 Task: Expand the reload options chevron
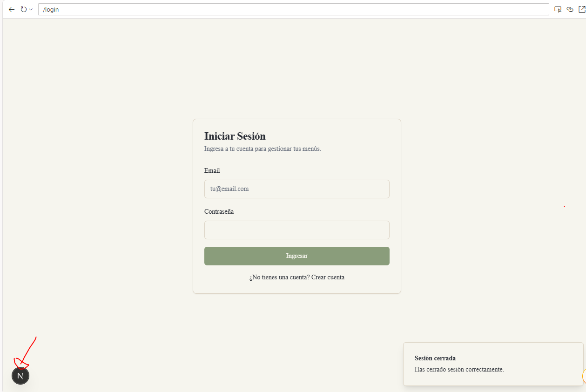click(x=31, y=9)
